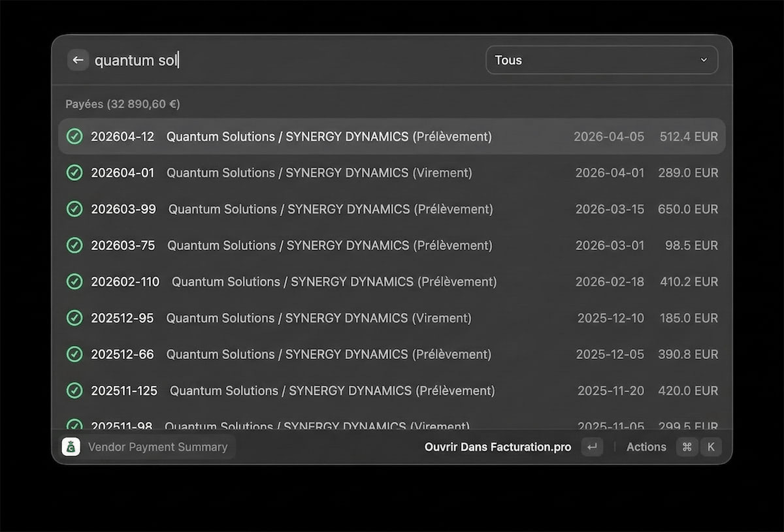The width and height of the screenshot is (784, 532).
Task: Click paid checkmark icon for invoice 202602-110
Action: 74,281
